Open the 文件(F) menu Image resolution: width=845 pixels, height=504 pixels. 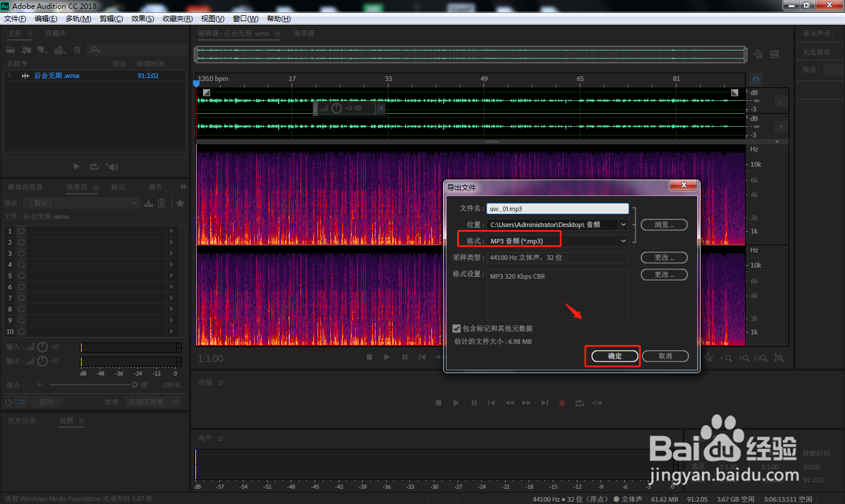coord(15,19)
